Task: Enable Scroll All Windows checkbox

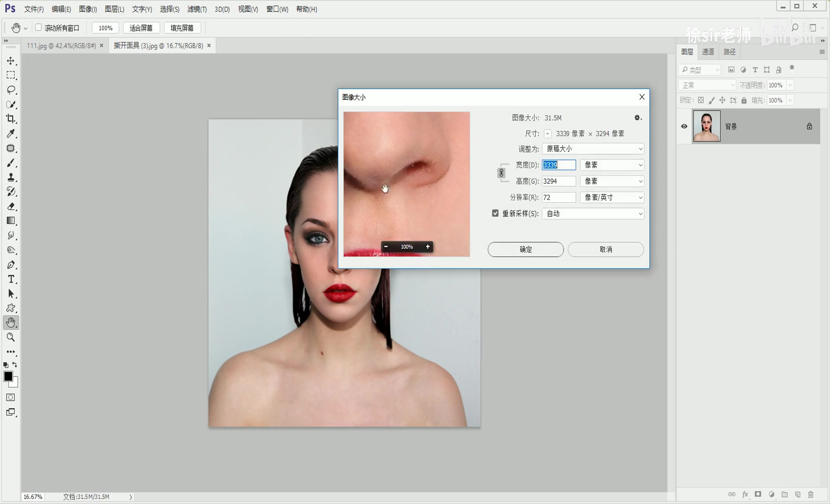Action: click(x=38, y=28)
